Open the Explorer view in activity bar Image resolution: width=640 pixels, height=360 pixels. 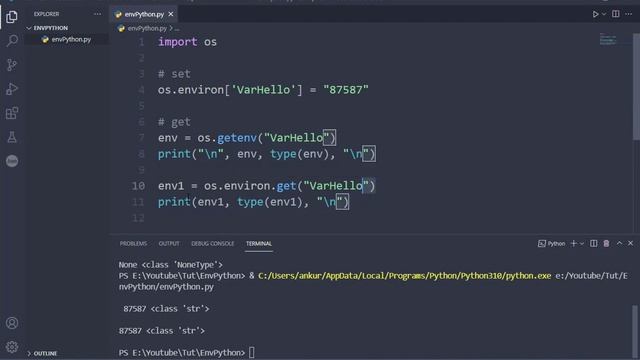click(x=12, y=17)
